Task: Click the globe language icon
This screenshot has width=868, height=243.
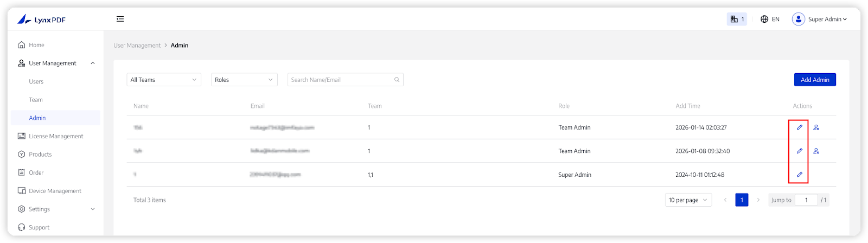Action: click(764, 19)
